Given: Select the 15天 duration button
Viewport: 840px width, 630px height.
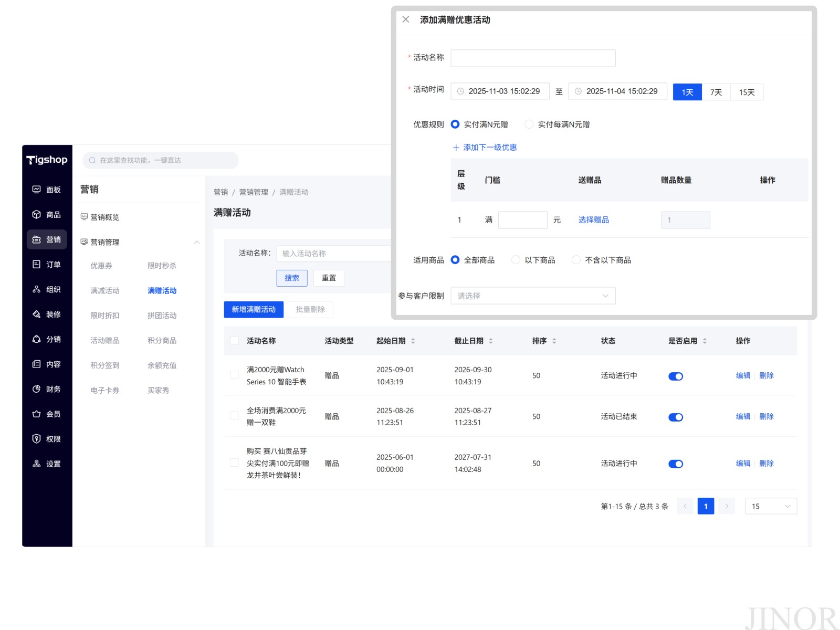Looking at the screenshot, I should pos(747,92).
